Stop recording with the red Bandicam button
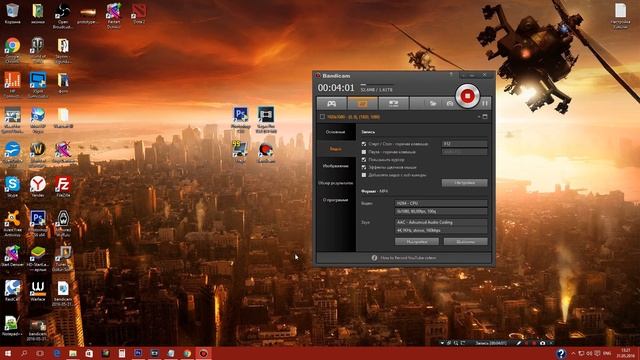Screen dimensions: 640x360 point(467,96)
